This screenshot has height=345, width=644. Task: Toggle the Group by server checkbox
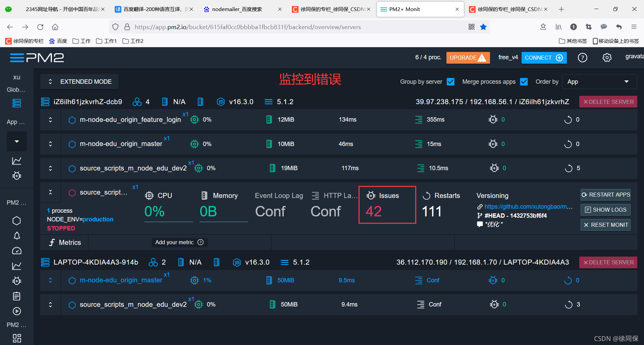coord(450,81)
